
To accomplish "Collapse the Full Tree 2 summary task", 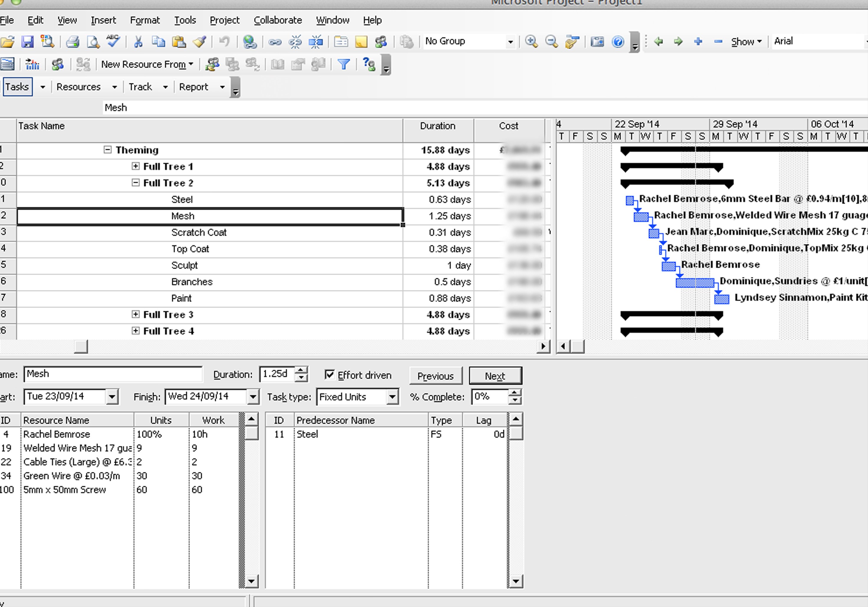I will click(136, 183).
